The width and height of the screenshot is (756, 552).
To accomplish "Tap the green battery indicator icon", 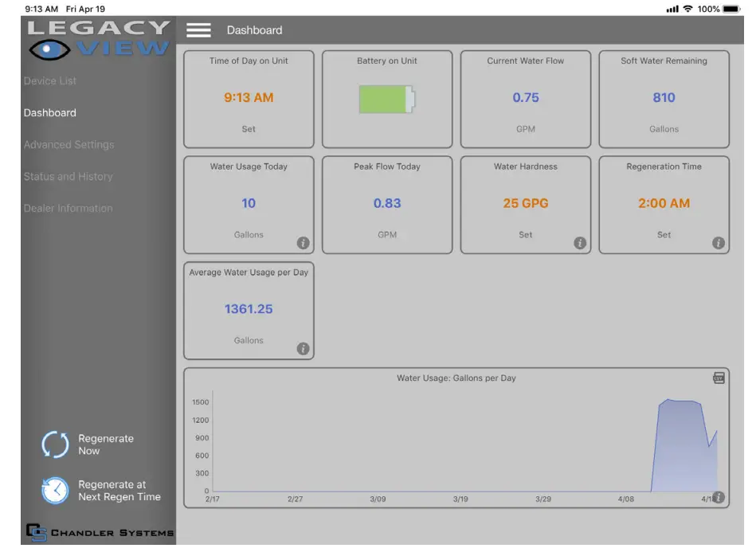I will click(x=386, y=99).
